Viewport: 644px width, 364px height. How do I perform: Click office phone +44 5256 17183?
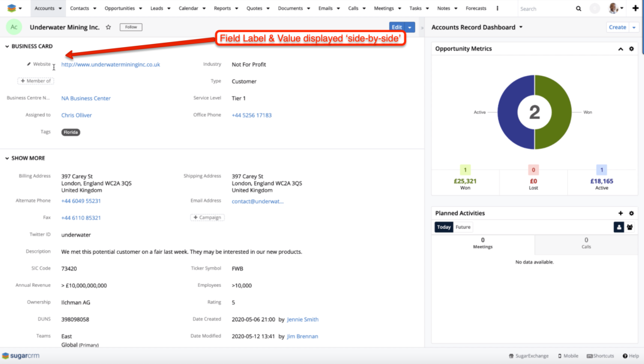(x=252, y=115)
